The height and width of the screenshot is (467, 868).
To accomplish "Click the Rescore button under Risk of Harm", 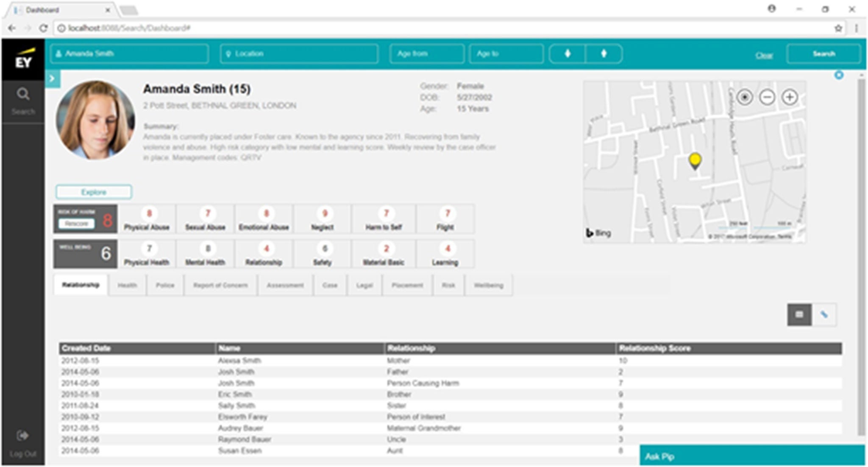I will click(x=76, y=224).
